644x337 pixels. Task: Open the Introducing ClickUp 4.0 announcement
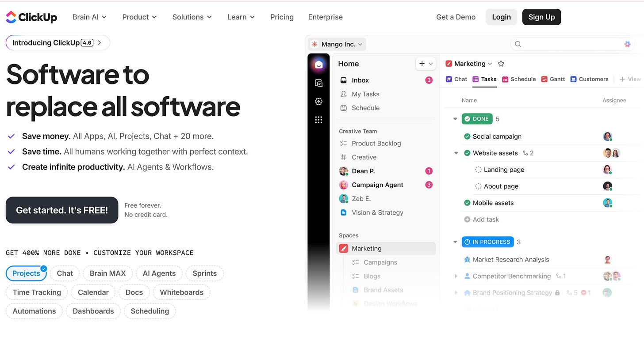coord(58,43)
